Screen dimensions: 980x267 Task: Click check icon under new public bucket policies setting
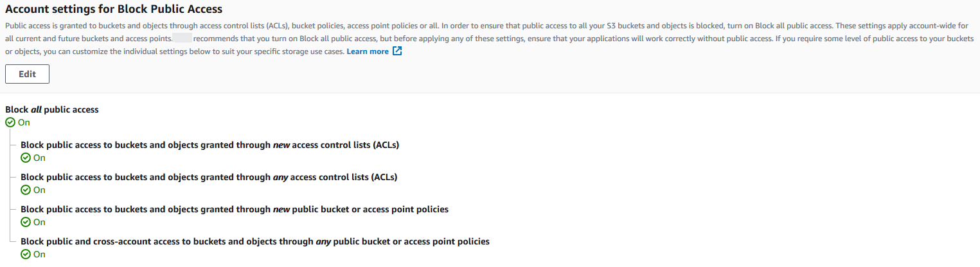(x=25, y=222)
